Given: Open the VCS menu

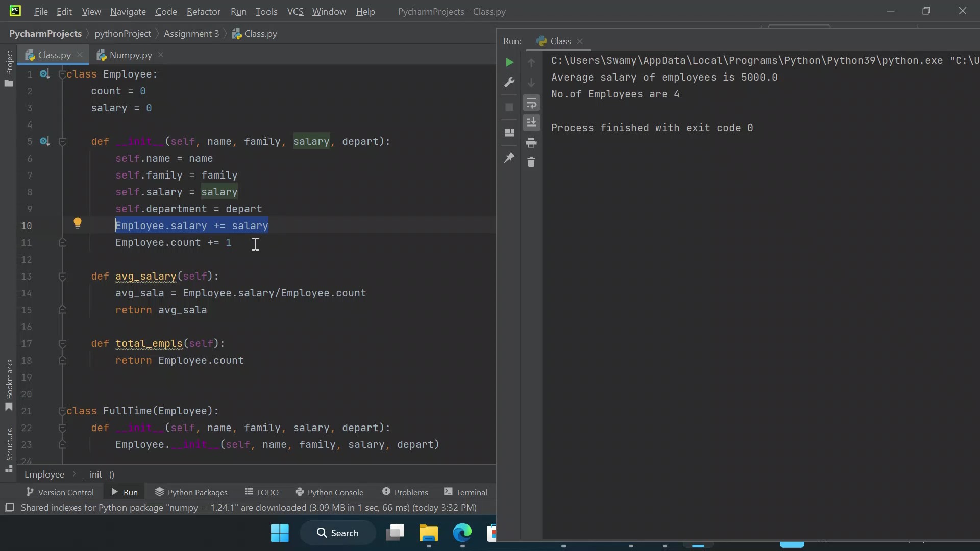Looking at the screenshot, I should (x=295, y=11).
